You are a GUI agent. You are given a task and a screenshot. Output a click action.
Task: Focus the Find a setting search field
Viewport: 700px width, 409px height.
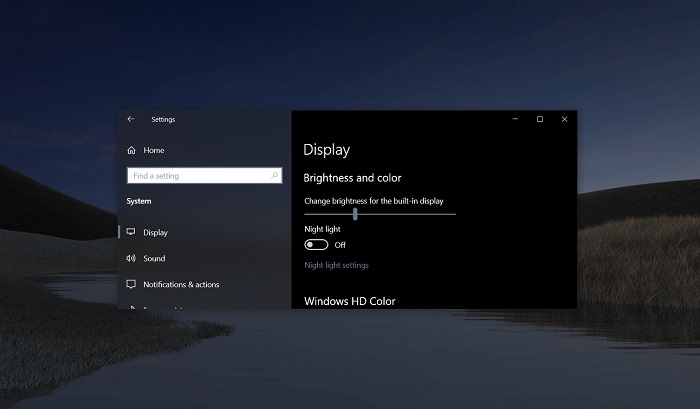pos(198,175)
